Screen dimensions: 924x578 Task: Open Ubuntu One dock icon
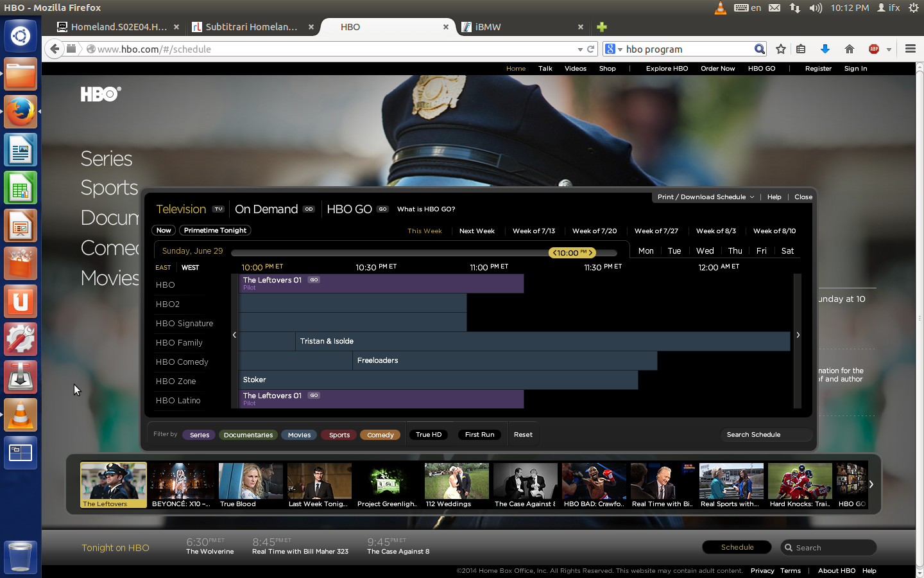pyautogui.click(x=21, y=301)
